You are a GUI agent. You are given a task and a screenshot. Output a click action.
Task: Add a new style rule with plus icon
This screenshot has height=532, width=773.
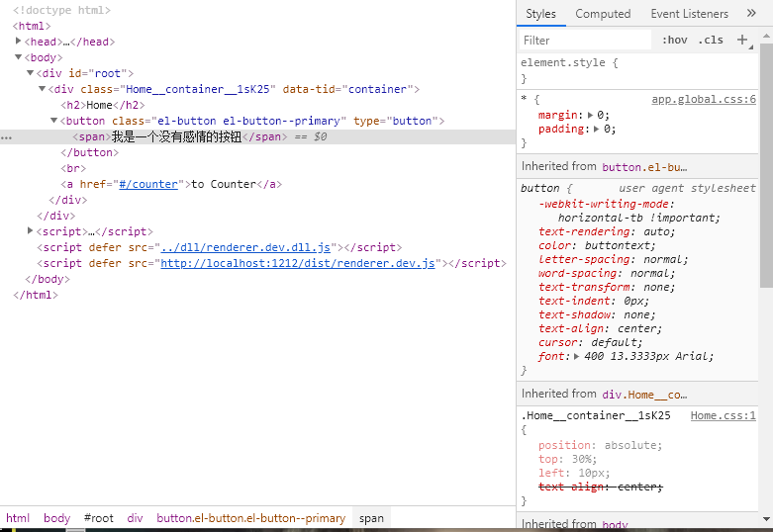(x=742, y=40)
